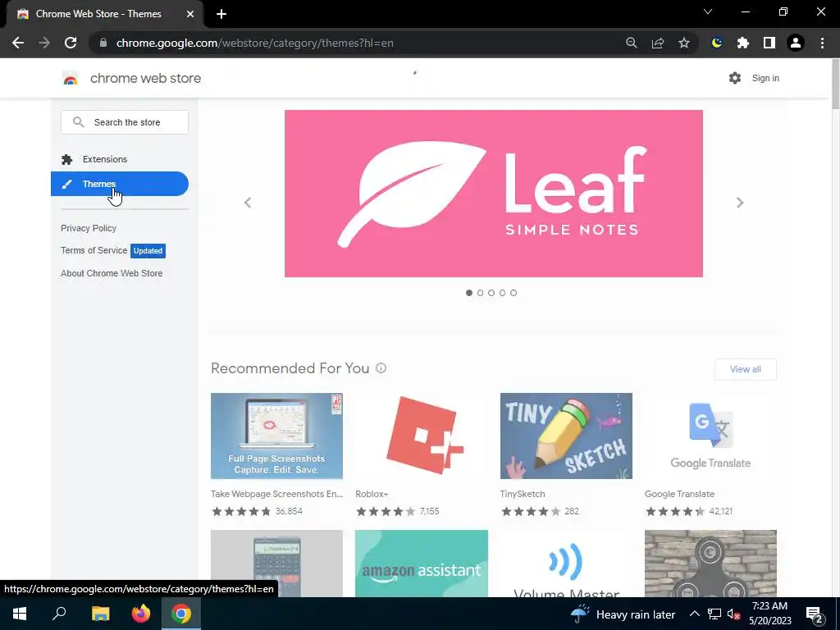Click the network tray icon
The image size is (840, 630).
click(714, 614)
